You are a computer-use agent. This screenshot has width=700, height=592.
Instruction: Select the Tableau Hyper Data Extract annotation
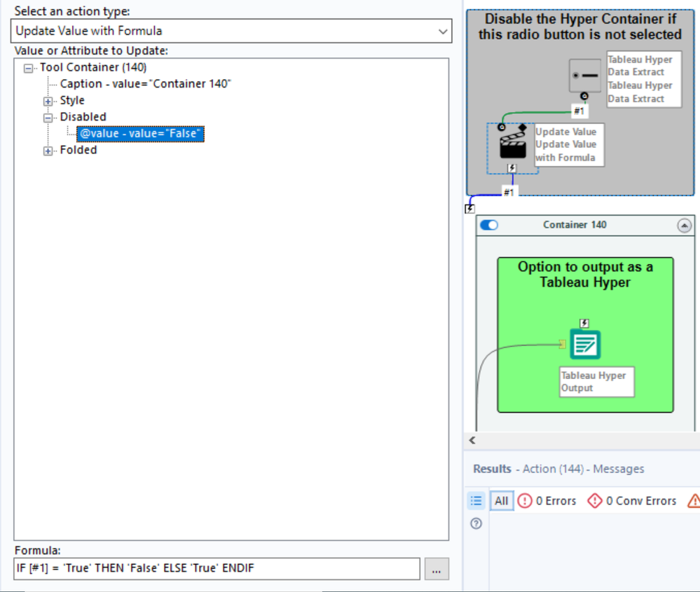pyautogui.click(x=644, y=79)
